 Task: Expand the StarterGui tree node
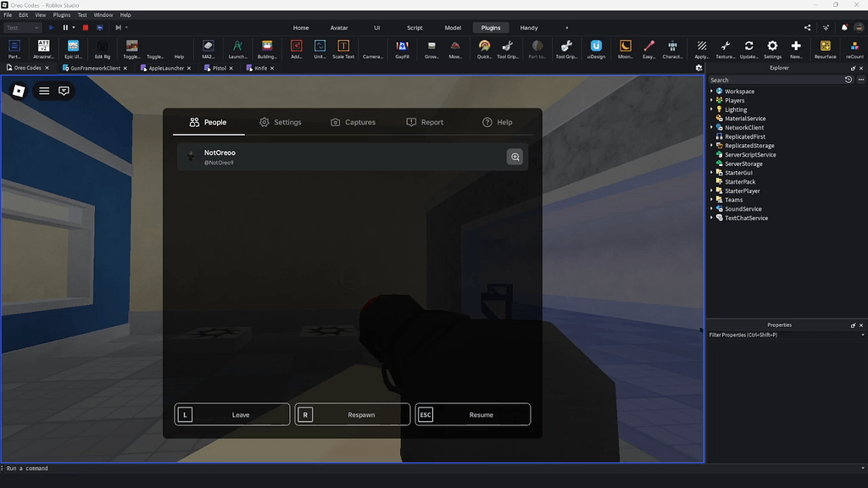[x=712, y=172]
